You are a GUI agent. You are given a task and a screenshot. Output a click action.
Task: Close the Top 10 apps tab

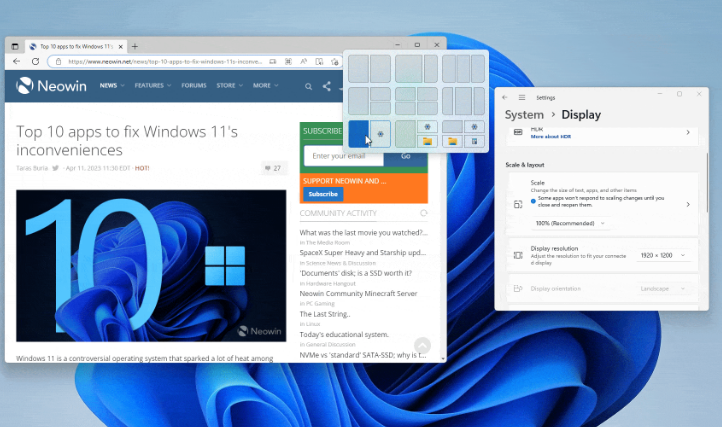[x=121, y=47]
